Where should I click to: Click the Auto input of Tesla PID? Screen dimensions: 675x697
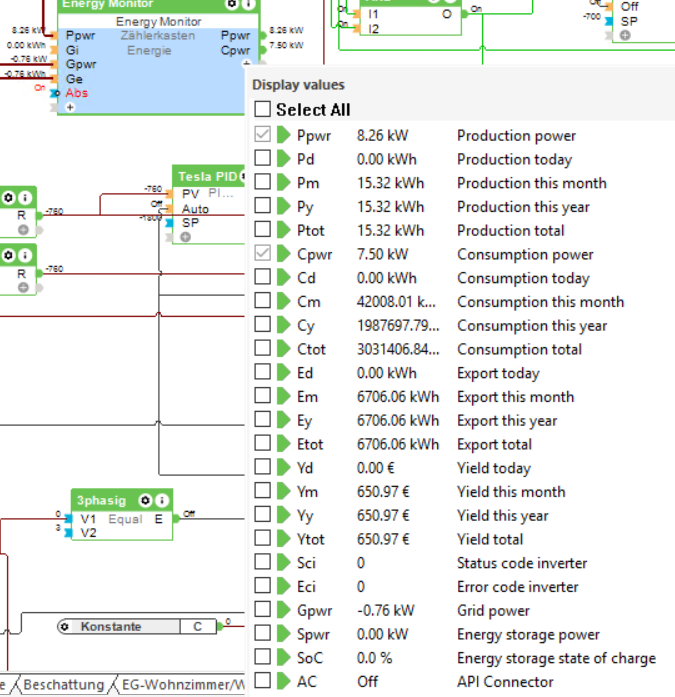tap(195, 208)
